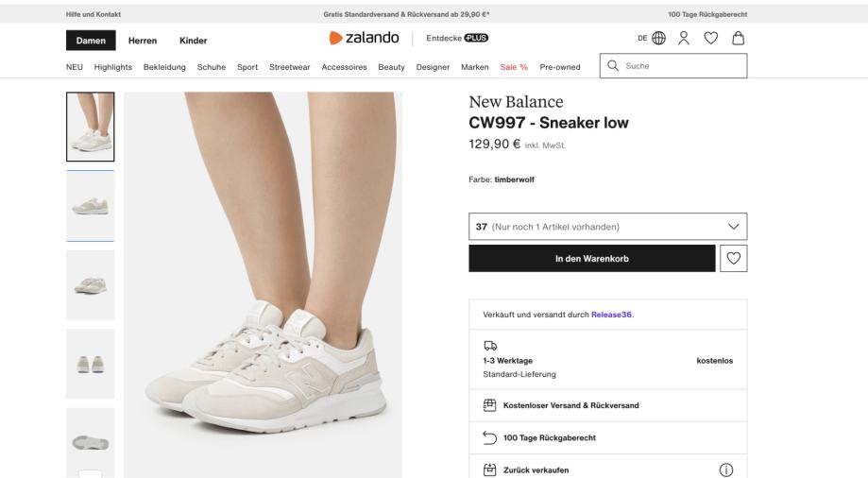Click the Suche search field

(x=682, y=66)
